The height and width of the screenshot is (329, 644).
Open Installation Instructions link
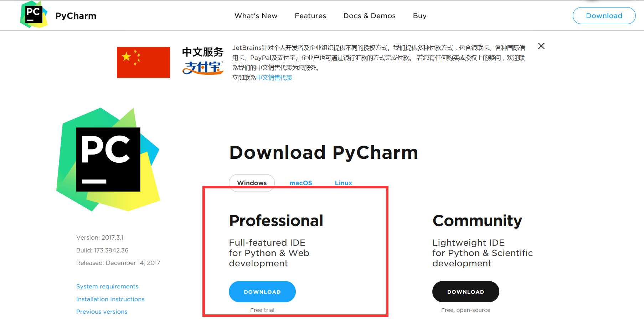tap(110, 299)
